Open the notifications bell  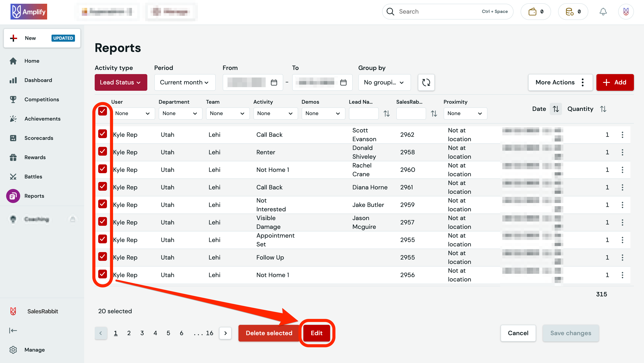pos(603,11)
